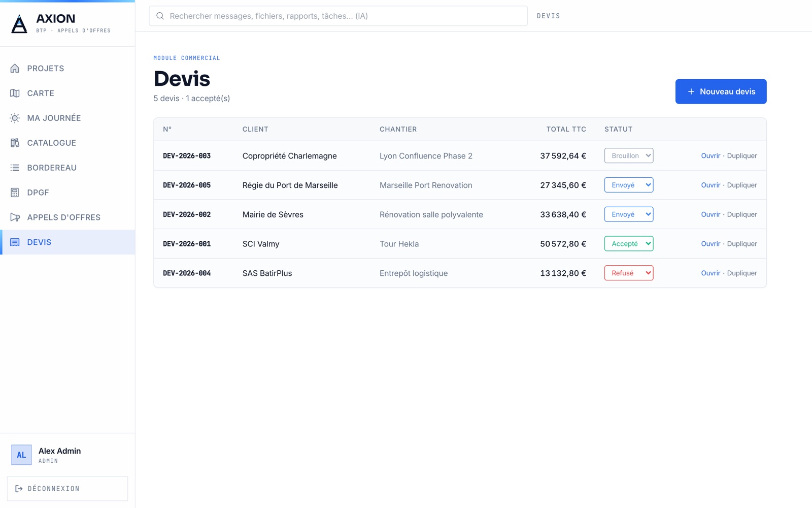Open the SAS BatirPlus quote via Ouvrir
This screenshot has width=812, height=508.
click(710, 273)
